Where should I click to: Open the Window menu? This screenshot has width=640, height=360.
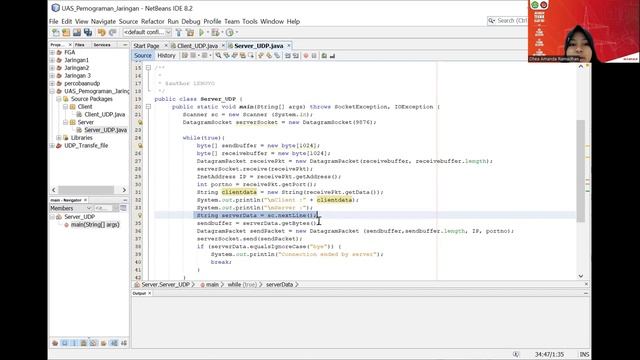pyautogui.click(x=272, y=21)
